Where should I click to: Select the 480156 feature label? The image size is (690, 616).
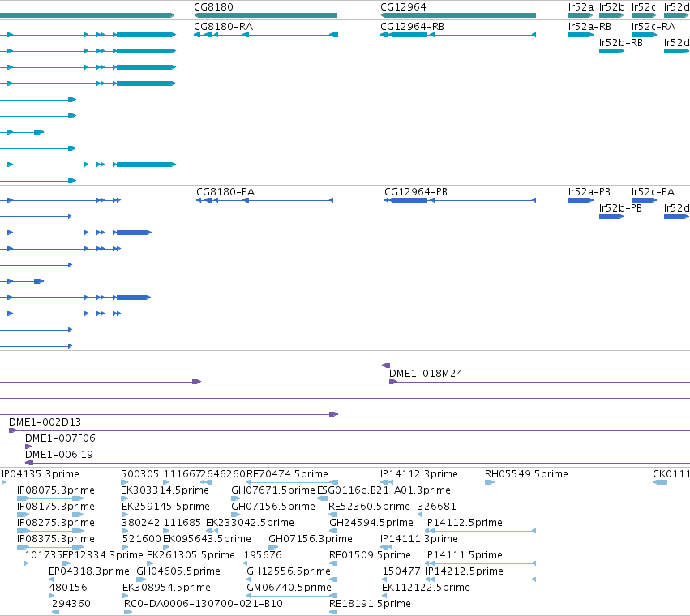tap(68, 588)
